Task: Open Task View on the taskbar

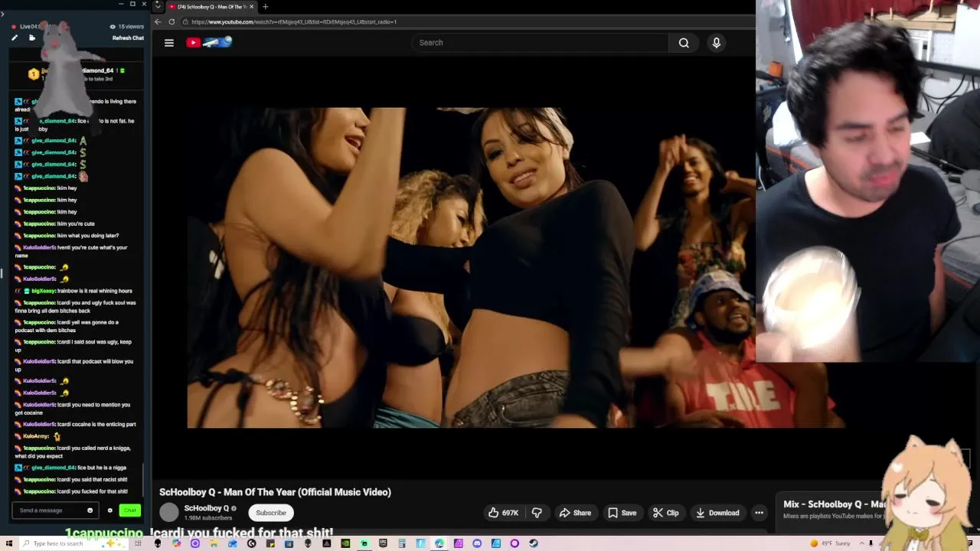Action: (138, 543)
